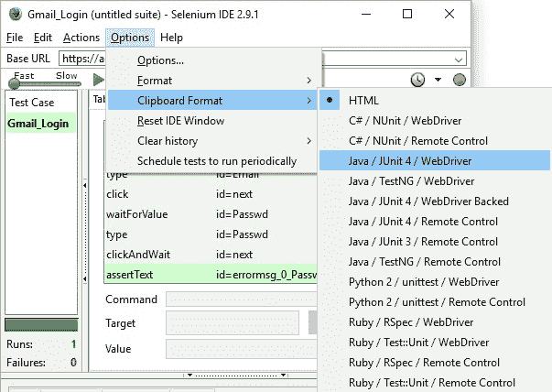The width and height of the screenshot is (552, 392).
Task: Close the Selenium IDE window
Action: pyautogui.click(x=449, y=14)
